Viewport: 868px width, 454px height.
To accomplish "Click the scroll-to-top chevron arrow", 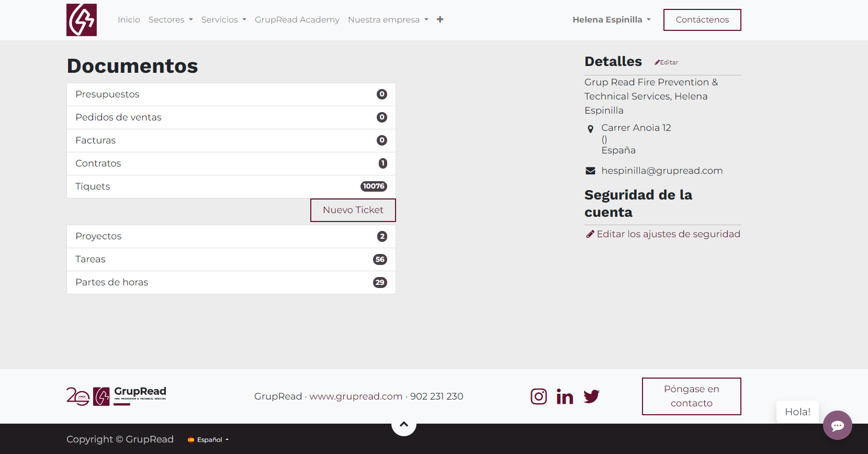I will click(404, 425).
